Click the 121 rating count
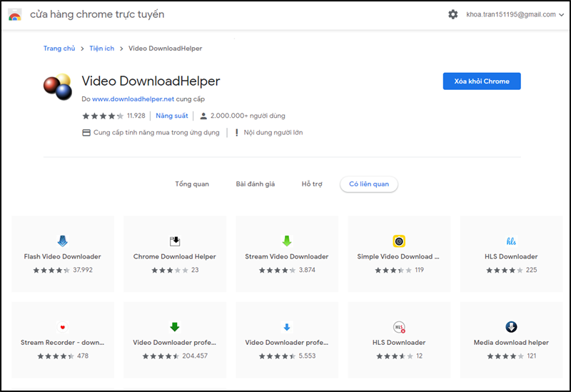This screenshot has height=392, width=571. [532, 356]
